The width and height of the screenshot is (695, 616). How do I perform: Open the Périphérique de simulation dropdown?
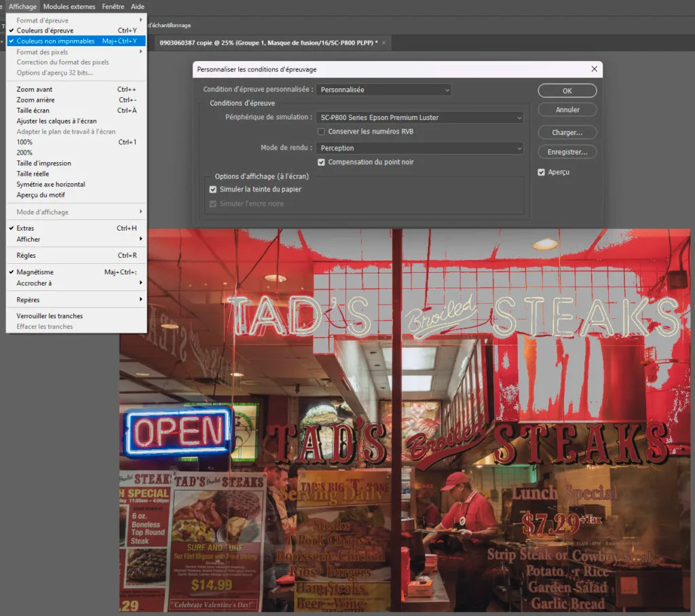coord(419,117)
